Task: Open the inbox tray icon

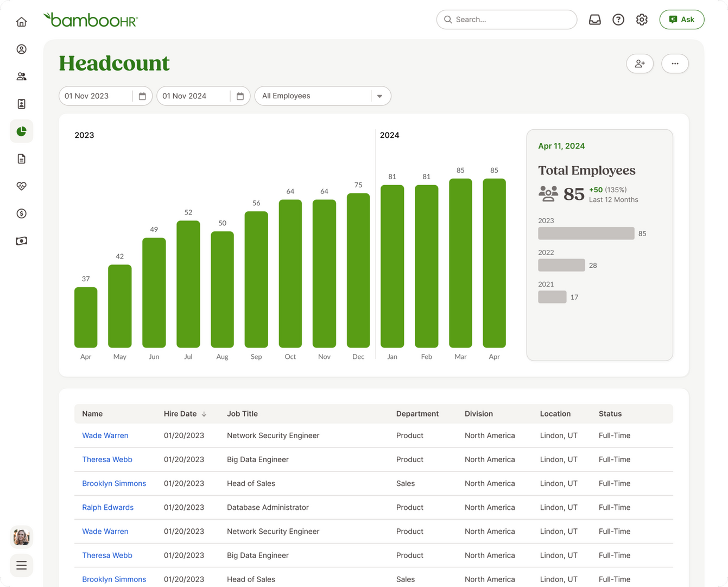Action: (x=594, y=20)
